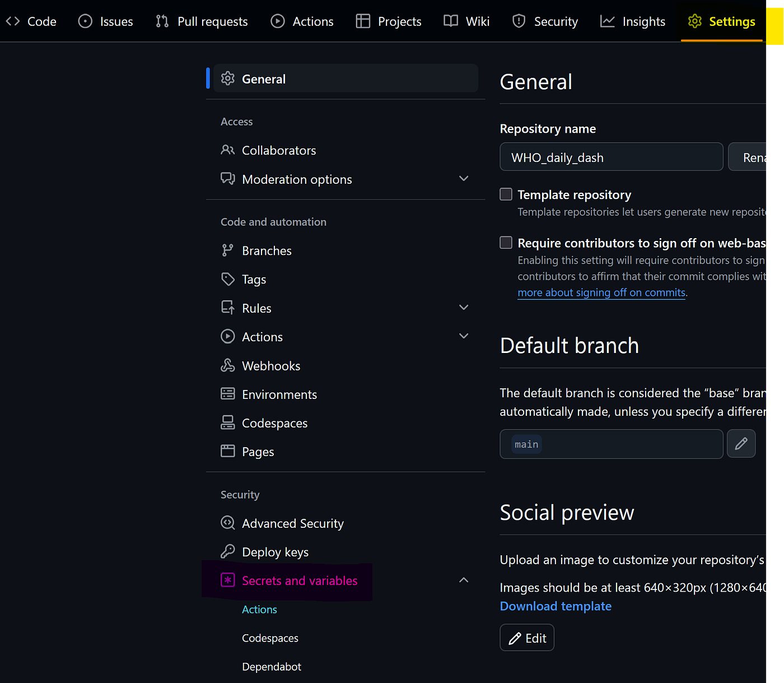Screen dimensions: 784x683
Task: Open the Security tab
Action: pos(545,21)
